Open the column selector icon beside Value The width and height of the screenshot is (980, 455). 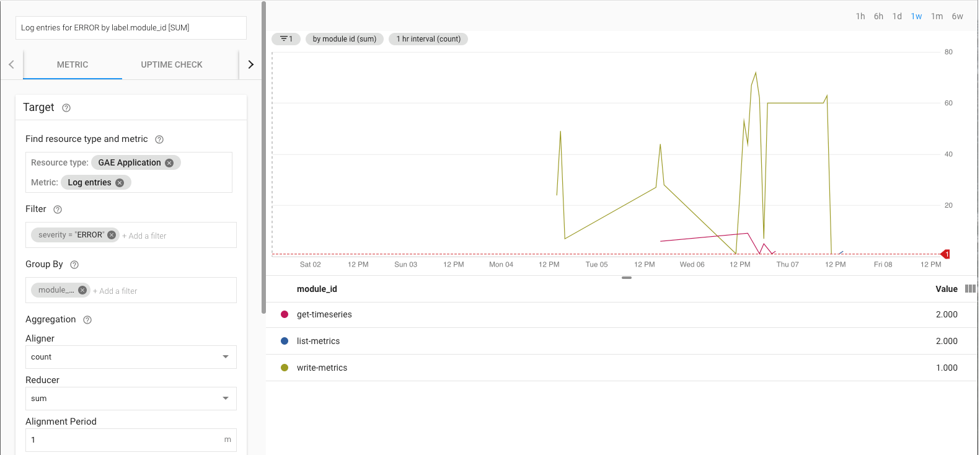point(970,289)
